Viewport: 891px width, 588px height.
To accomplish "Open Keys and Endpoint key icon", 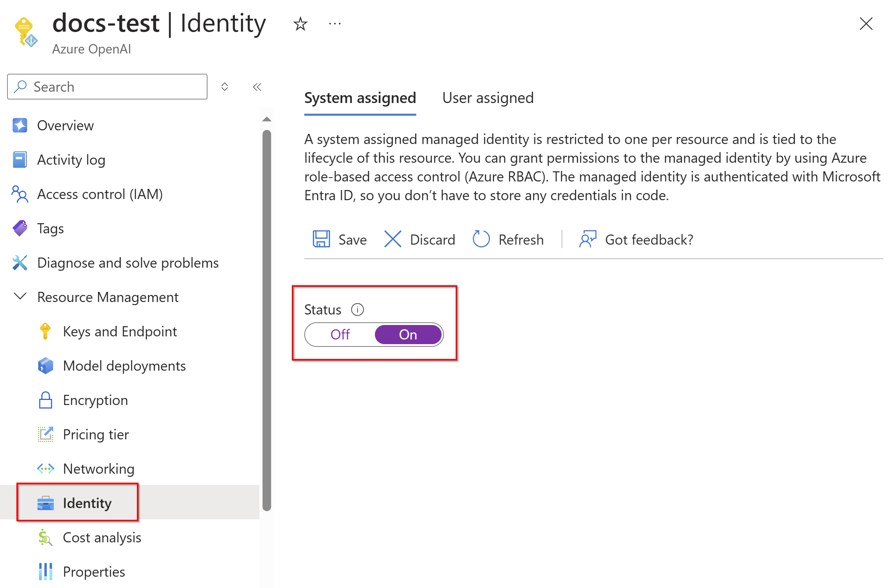I will click(45, 332).
